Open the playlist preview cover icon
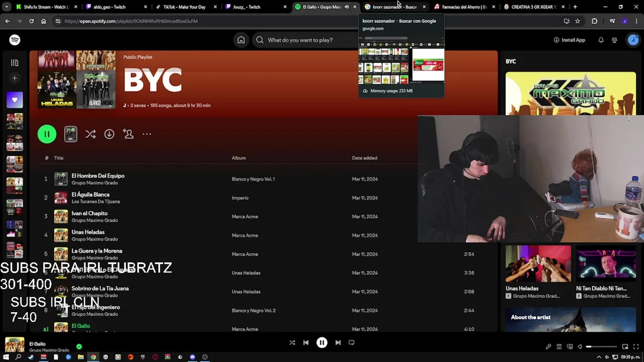Image resolution: width=644 pixels, height=362 pixels. click(70, 134)
